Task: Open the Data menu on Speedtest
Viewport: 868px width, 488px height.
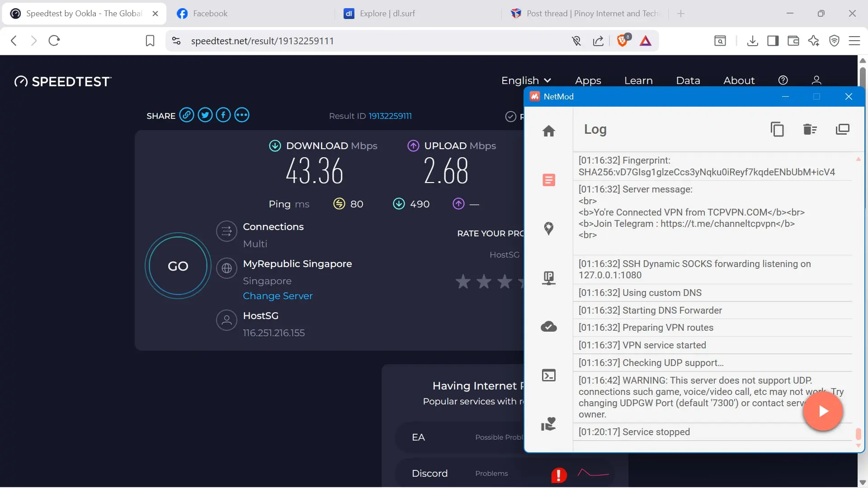Action: (688, 80)
